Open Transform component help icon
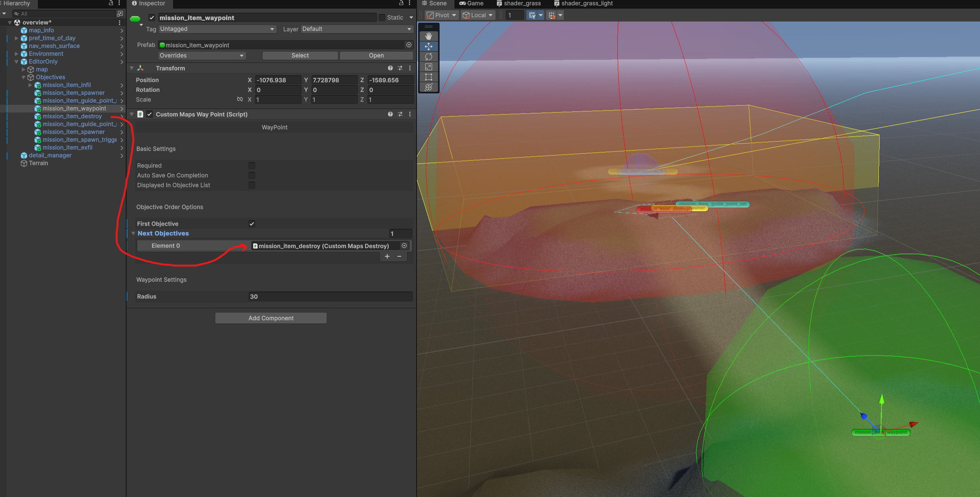The height and width of the screenshot is (497, 980). (390, 68)
